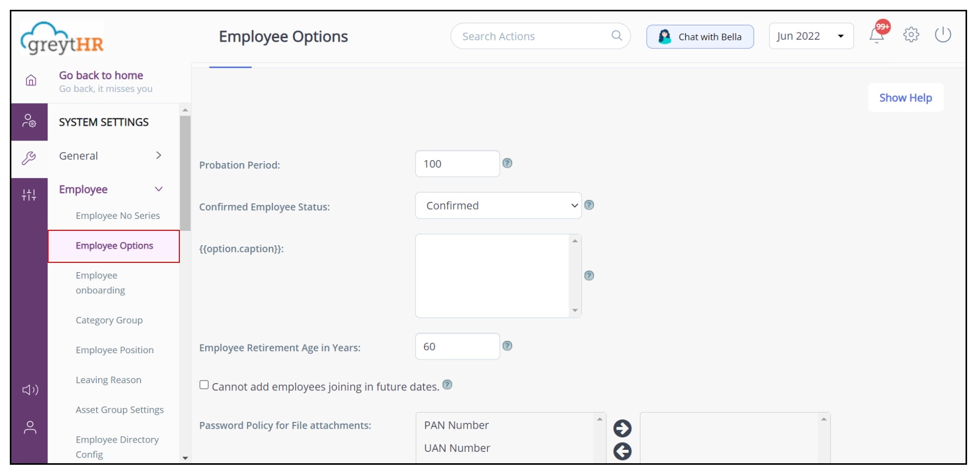This screenshot has width=980, height=472.
Task: Click Chat with Bella button
Action: coord(700,37)
